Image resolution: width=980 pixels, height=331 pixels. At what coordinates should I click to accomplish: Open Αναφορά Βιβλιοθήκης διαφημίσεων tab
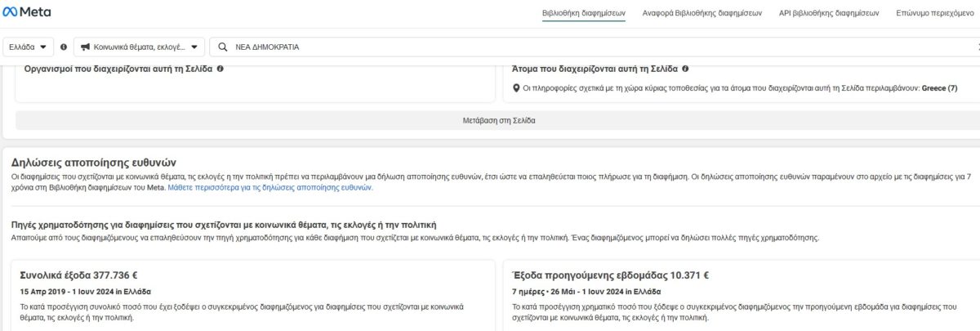(702, 13)
